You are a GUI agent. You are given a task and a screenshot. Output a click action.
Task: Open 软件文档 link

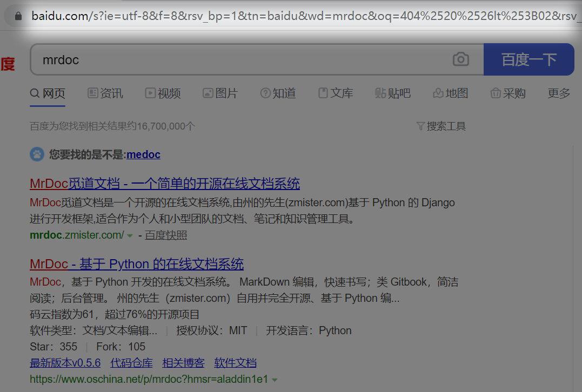point(235,363)
